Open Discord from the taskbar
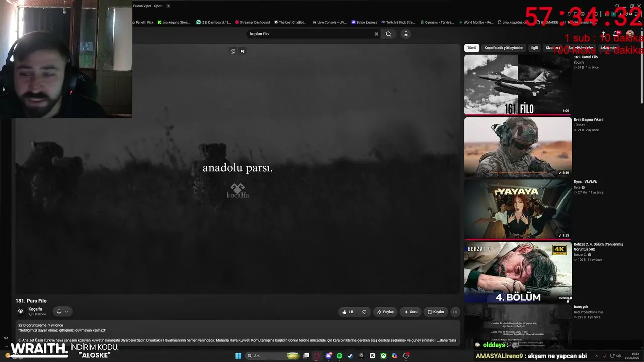This screenshot has width=644, height=362. (x=328, y=356)
